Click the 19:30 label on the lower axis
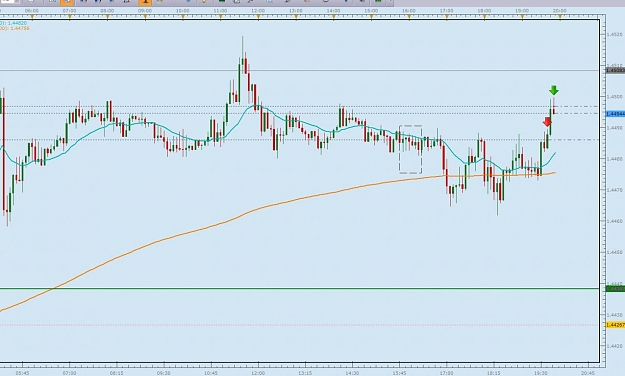This screenshot has height=376, width=625. 541,373
